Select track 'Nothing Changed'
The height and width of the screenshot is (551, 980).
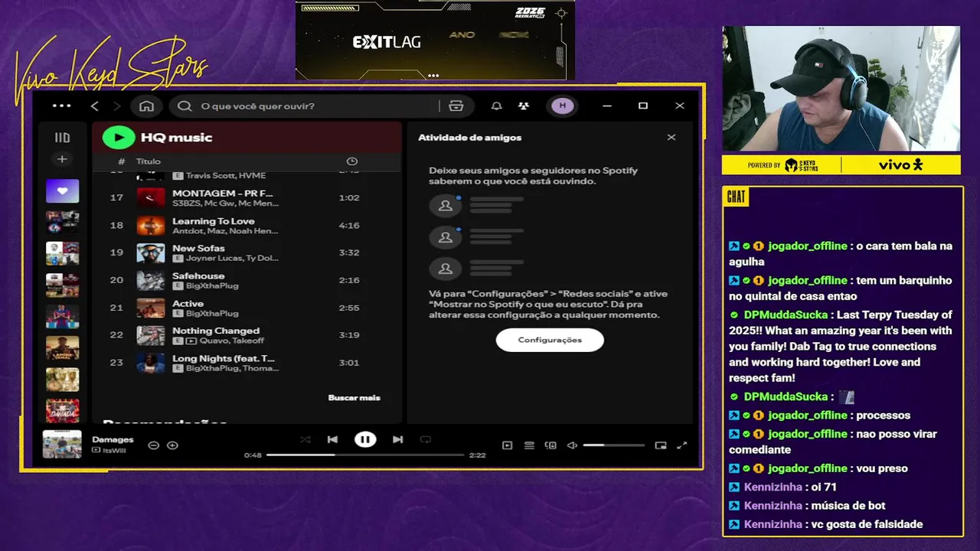click(216, 331)
